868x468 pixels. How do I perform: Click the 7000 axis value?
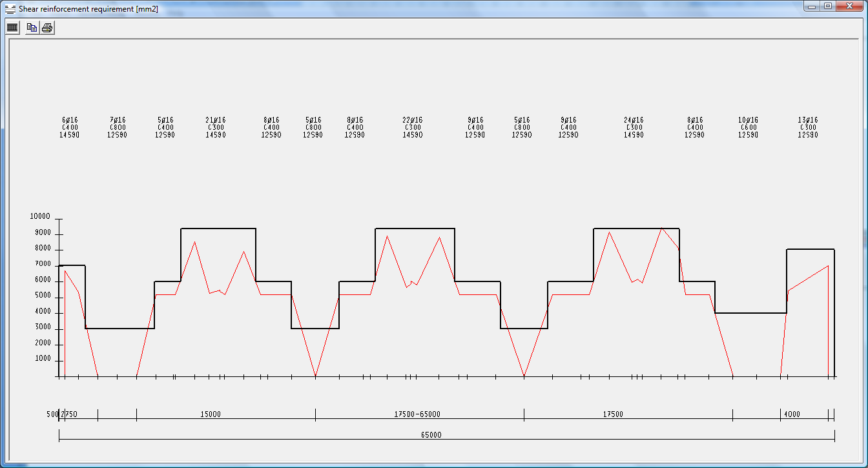click(42, 264)
